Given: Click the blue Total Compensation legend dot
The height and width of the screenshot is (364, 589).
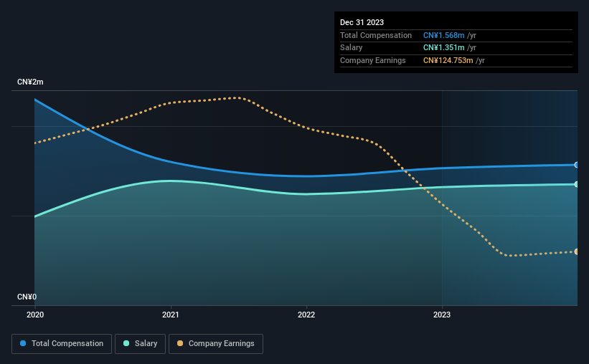Looking at the screenshot, I should tap(23, 343).
